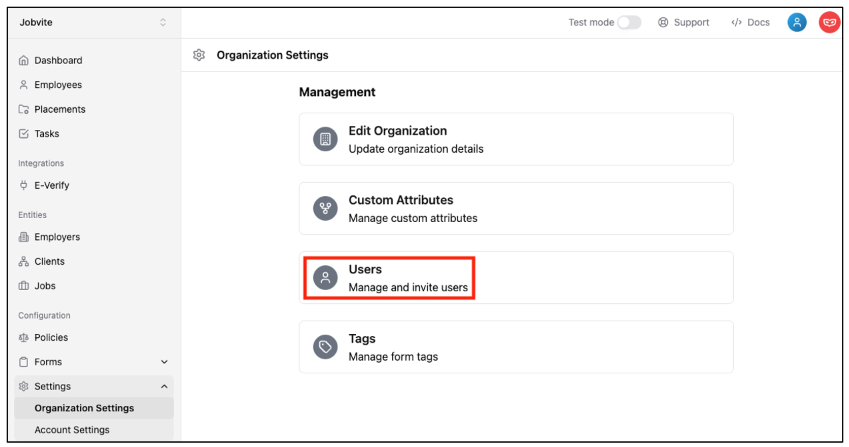The width and height of the screenshot is (849, 447).
Task: Expand the Forms menu chevron
Action: [x=164, y=362]
